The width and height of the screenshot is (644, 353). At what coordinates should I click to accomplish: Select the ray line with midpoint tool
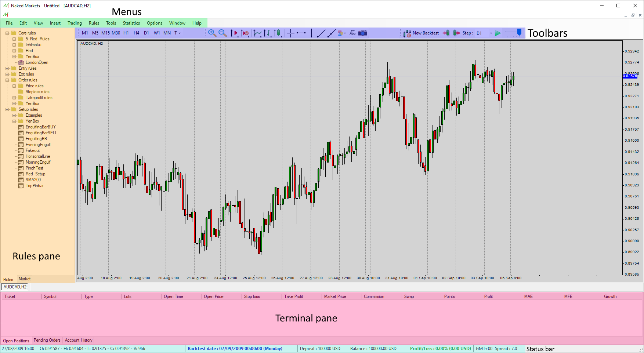pyautogui.click(x=332, y=33)
